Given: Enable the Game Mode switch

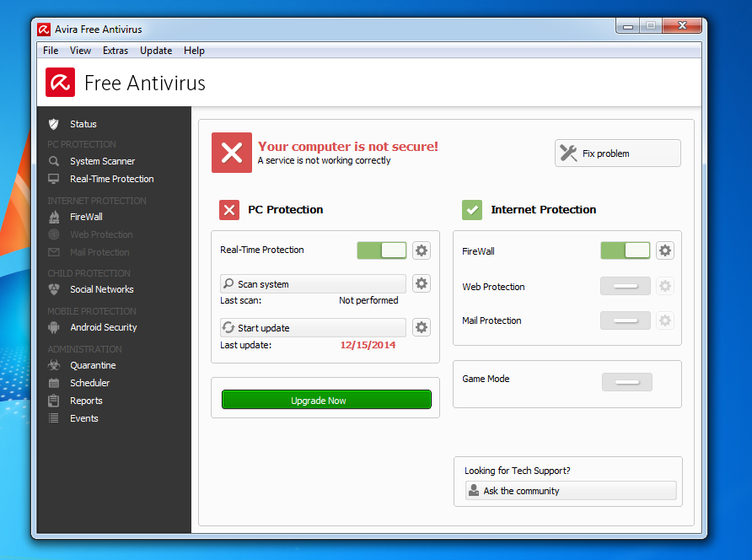Looking at the screenshot, I should click(627, 382).
